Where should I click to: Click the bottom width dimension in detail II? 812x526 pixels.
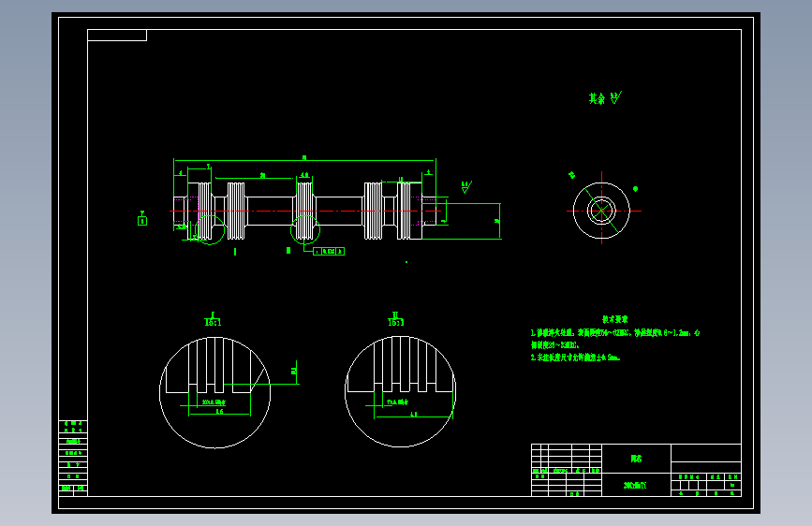point(414,416)
